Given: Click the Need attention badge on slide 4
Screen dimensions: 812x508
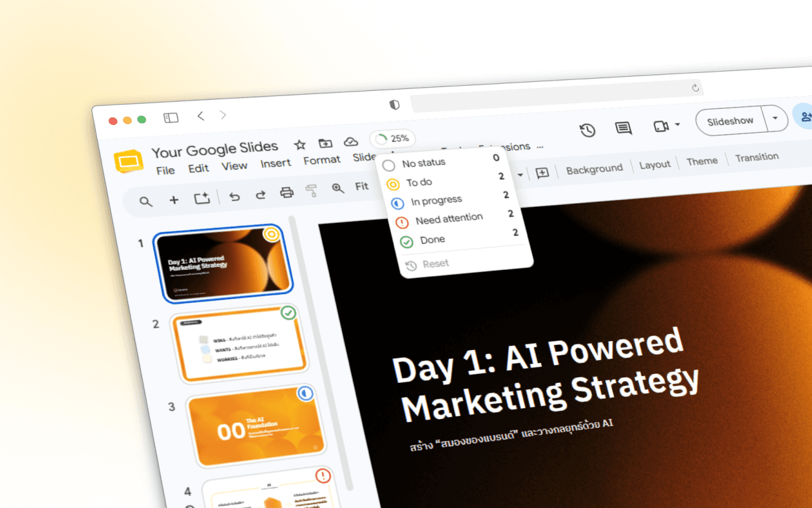Looking at the screenshot, I should (323, 476).
